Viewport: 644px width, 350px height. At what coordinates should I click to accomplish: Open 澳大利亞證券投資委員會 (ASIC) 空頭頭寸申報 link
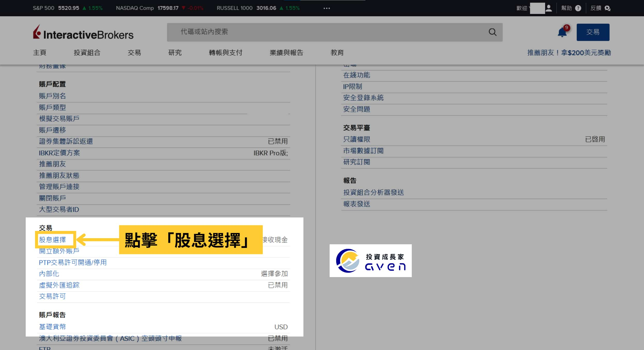click(110, 338)
